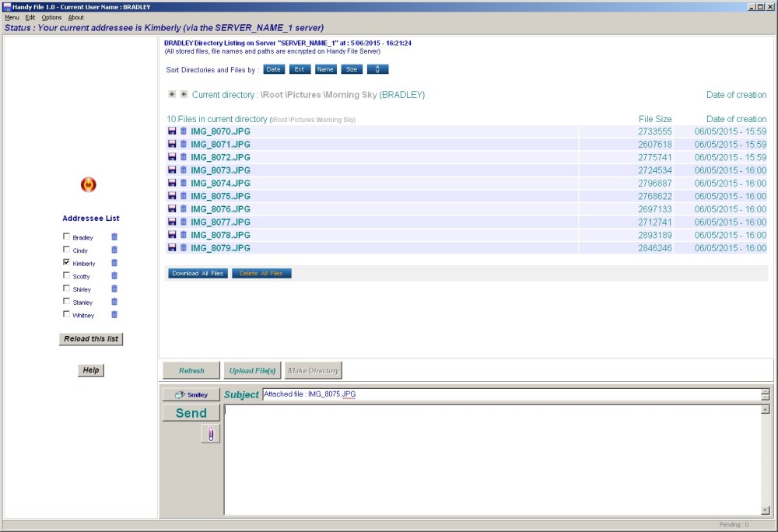Check the Stanley addressee checkbox

click(x=66, y=301)
